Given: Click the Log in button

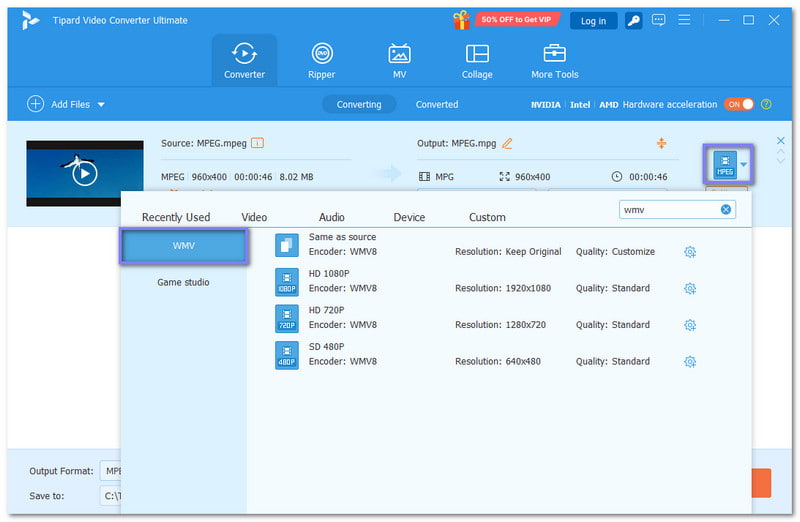Looking at the screenshot, I should (x=593, y=21).
